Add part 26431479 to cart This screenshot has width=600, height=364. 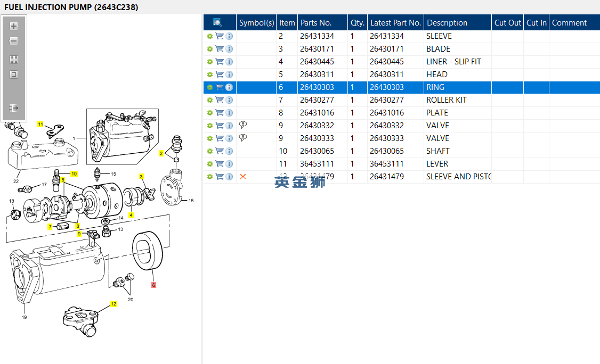click(220, 176)
